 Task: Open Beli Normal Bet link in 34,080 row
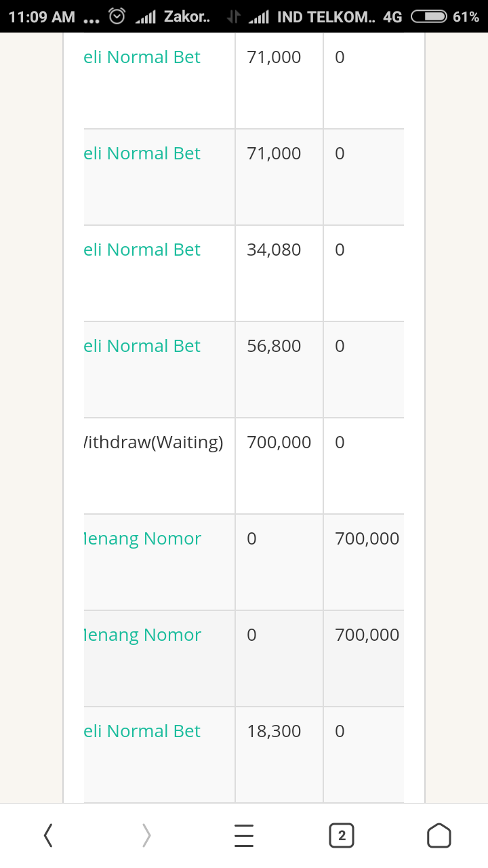[142, 250]
